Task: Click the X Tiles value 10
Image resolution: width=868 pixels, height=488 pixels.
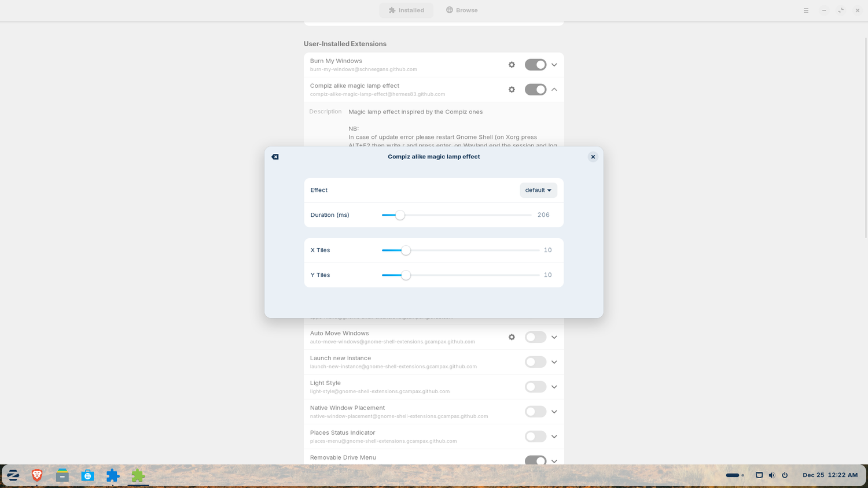Action: pos(547,250)
